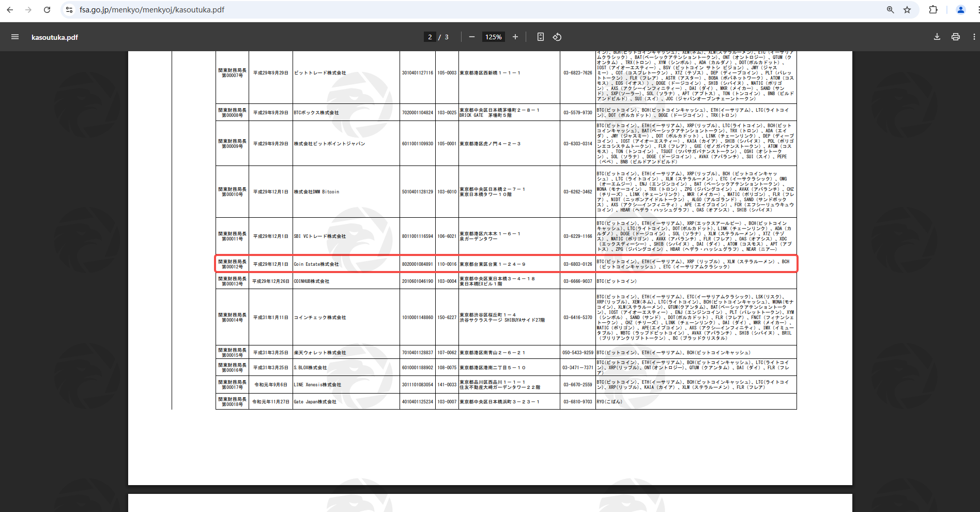The height and width of the screenshot is (512, 980).
Task: Click phone number 03-5579-9730
Action: (x=578, y=113)
